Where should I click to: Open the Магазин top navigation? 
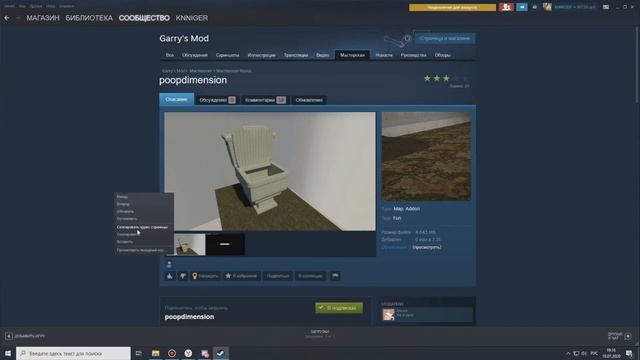43,18
